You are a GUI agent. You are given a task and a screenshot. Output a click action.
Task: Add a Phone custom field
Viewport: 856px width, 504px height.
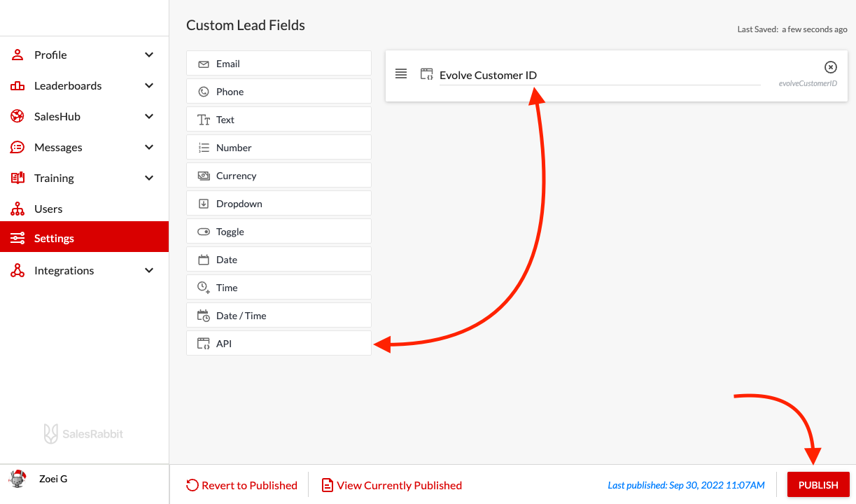(279, 92)
